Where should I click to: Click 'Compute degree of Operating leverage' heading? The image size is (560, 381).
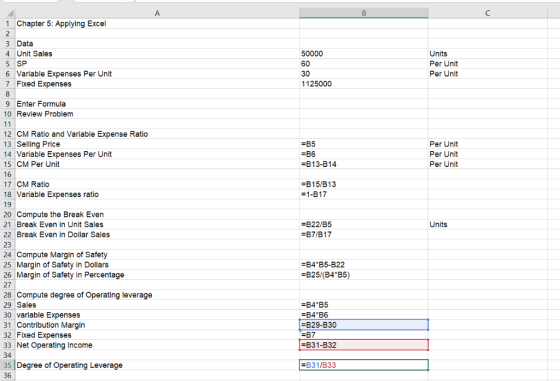tap(157, 295)
